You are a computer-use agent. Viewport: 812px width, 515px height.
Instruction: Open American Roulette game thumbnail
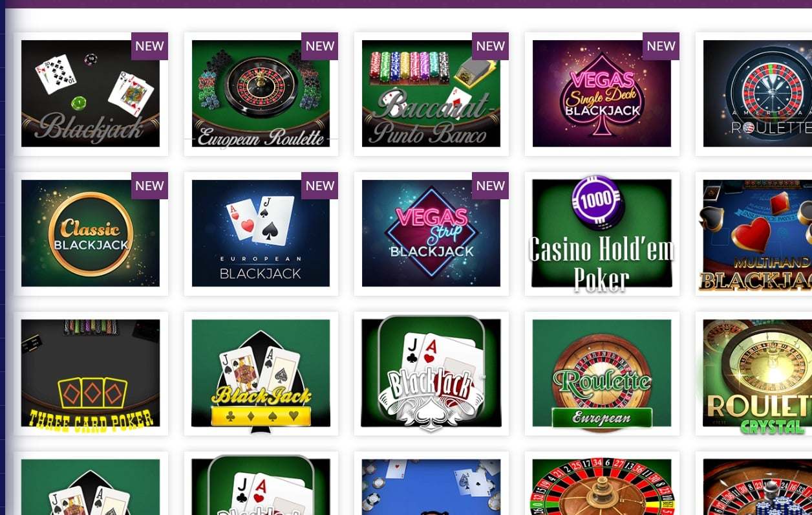click(x=757, y=94)
